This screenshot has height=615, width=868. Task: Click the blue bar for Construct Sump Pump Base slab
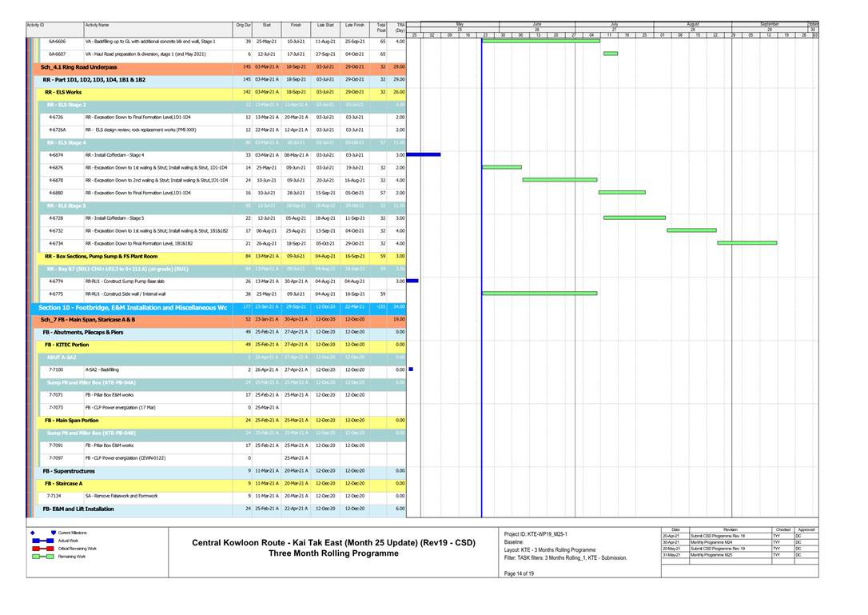click(412, 281)
